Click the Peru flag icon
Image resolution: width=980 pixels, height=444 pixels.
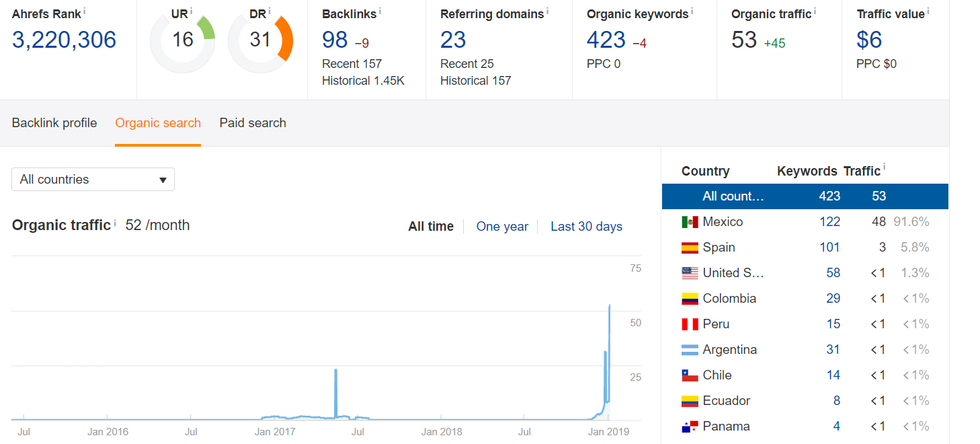tap(690, 324)
